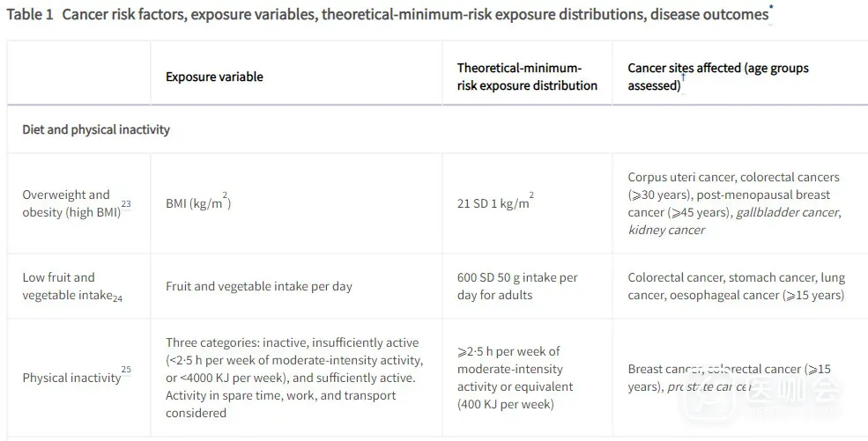
Task: Open reference 24 after vegetable intake
Action: (x=117, y=298)
